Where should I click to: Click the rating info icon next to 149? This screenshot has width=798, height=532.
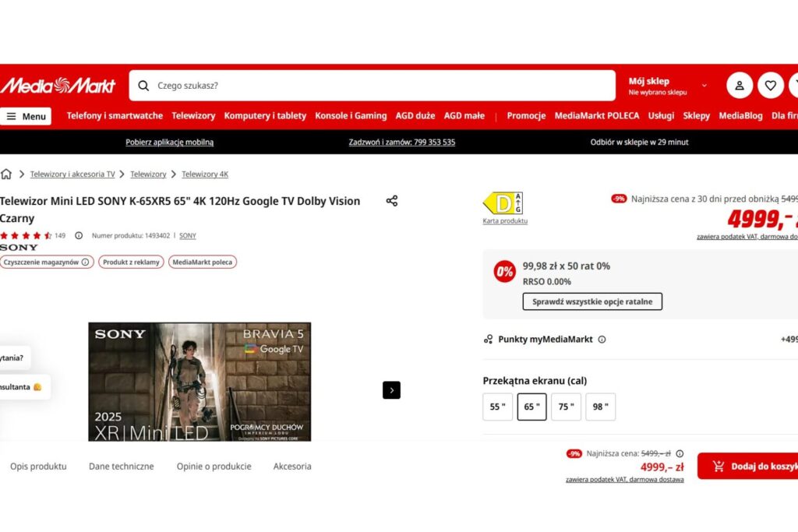coord(79,235)
